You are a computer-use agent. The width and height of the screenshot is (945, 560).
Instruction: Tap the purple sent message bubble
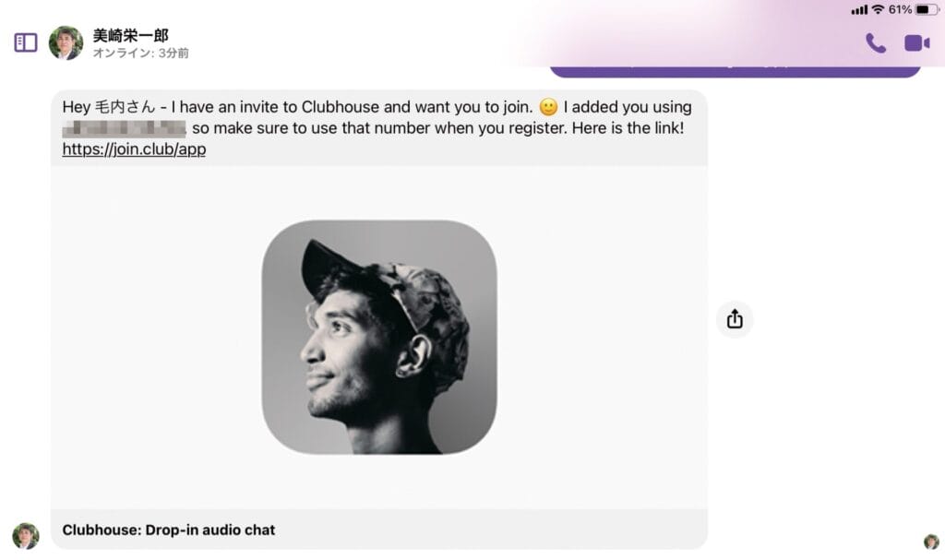point(735,71)
